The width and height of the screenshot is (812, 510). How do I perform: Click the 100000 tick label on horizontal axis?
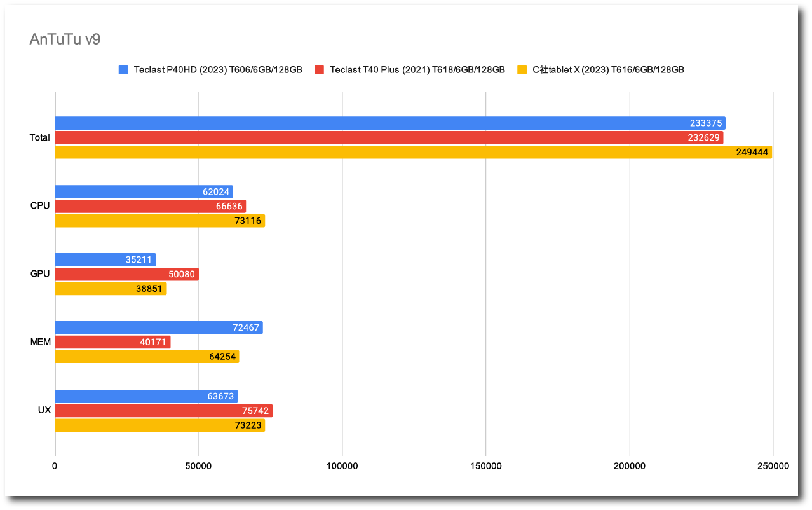[342, 466]
